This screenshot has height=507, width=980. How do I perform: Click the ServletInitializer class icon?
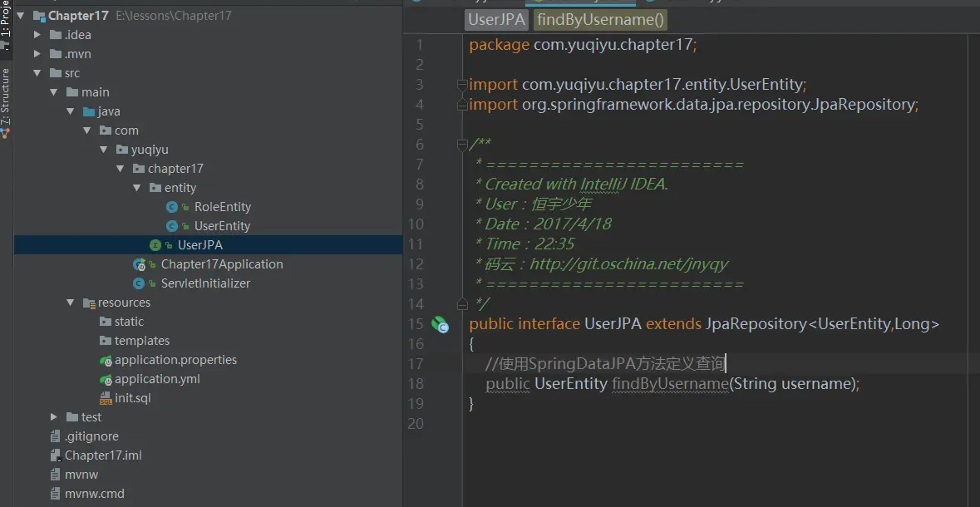140,283
